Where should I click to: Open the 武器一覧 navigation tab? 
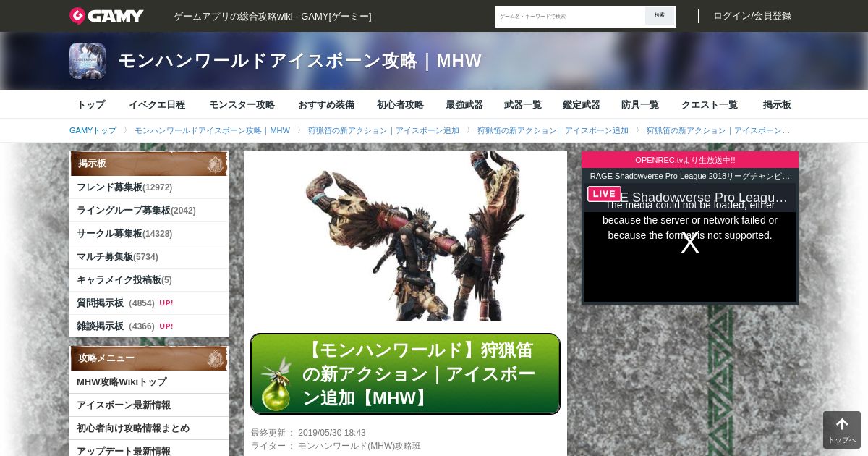523,104
